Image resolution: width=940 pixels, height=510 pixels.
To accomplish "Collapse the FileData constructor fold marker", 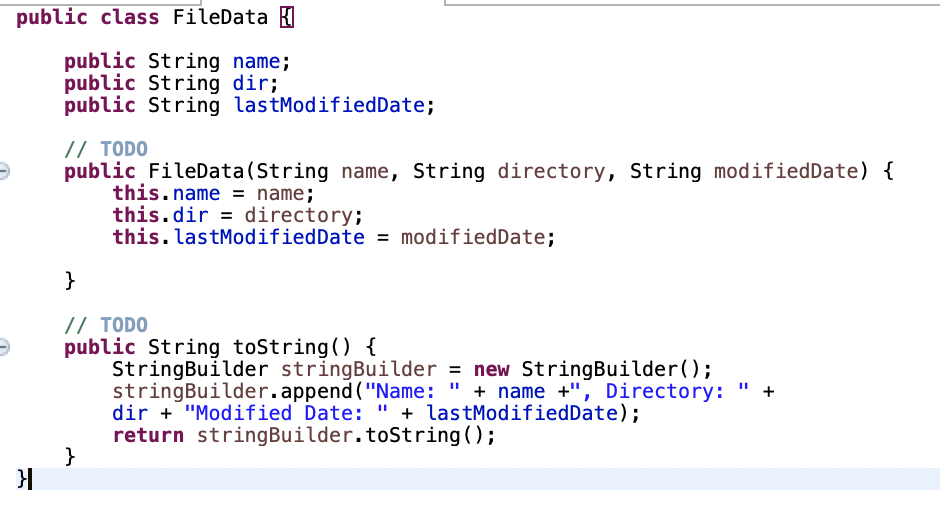I will 4,171.
